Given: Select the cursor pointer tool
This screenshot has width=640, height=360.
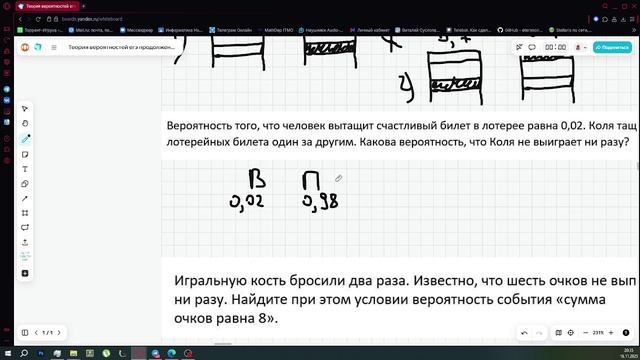Looking at the screenshot, I should click(25, 109).
